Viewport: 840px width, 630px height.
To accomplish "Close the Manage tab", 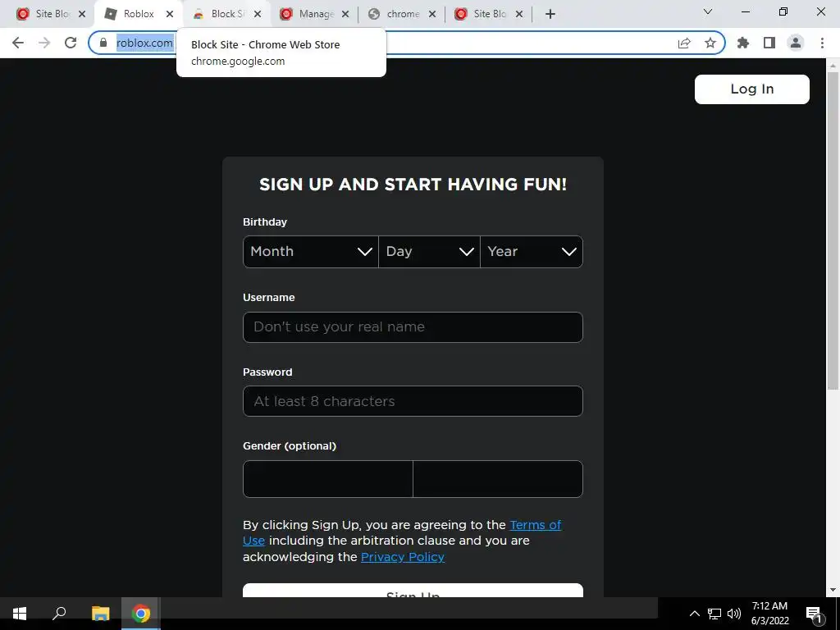I will coord(345,14).
